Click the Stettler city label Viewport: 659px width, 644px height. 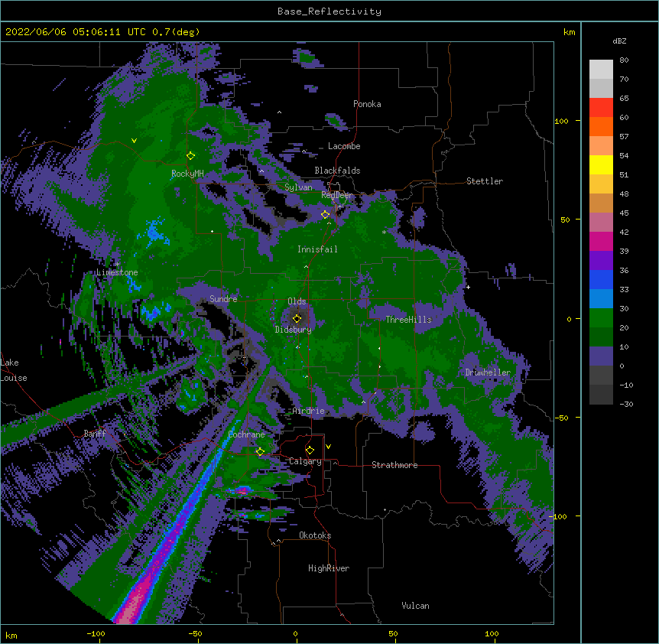pos(485,181)
